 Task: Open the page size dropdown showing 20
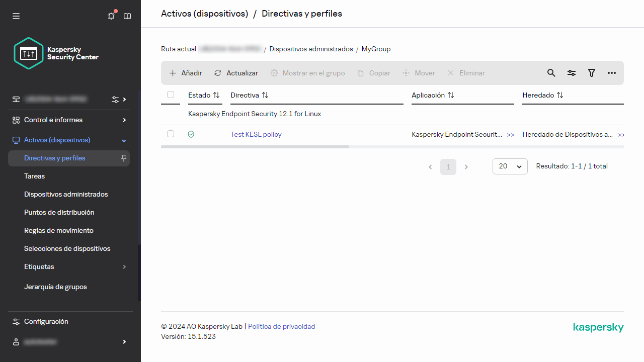(510, 166)
